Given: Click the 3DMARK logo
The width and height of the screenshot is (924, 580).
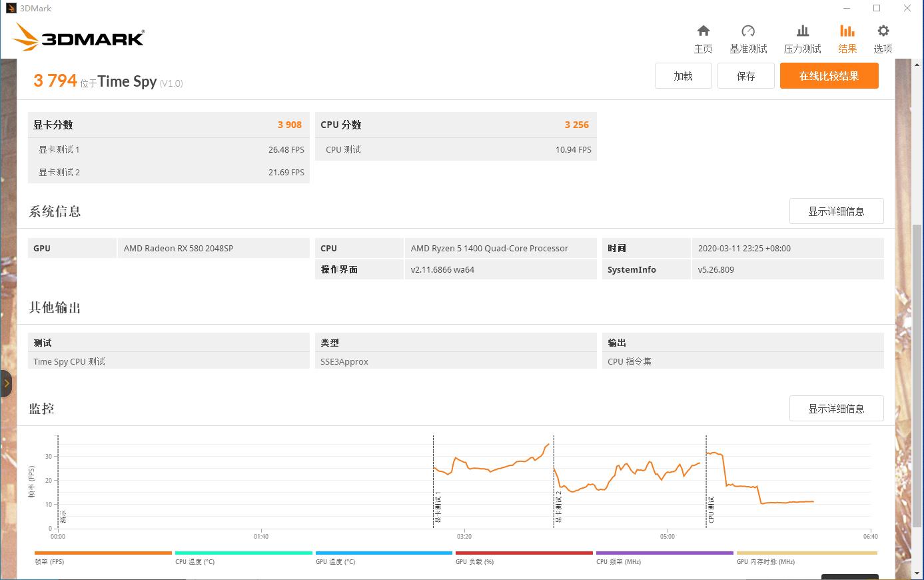Looking at the screenshot, I should [78, 37].
